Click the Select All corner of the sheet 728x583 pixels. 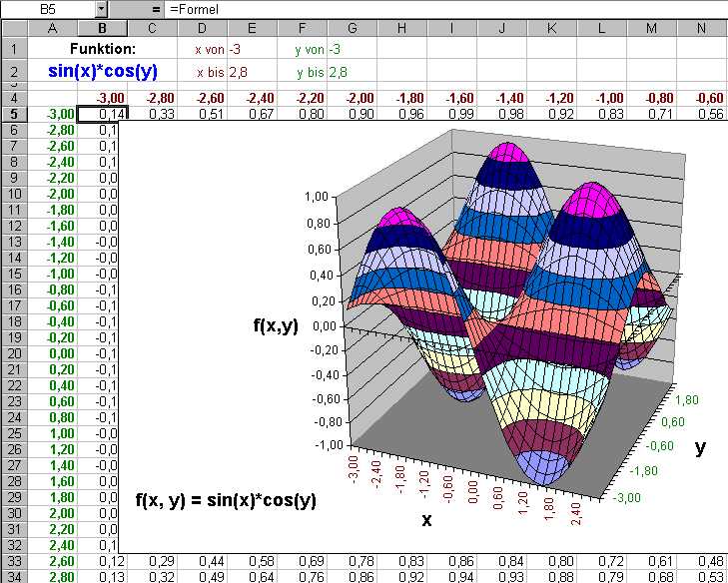click(14, 27)
